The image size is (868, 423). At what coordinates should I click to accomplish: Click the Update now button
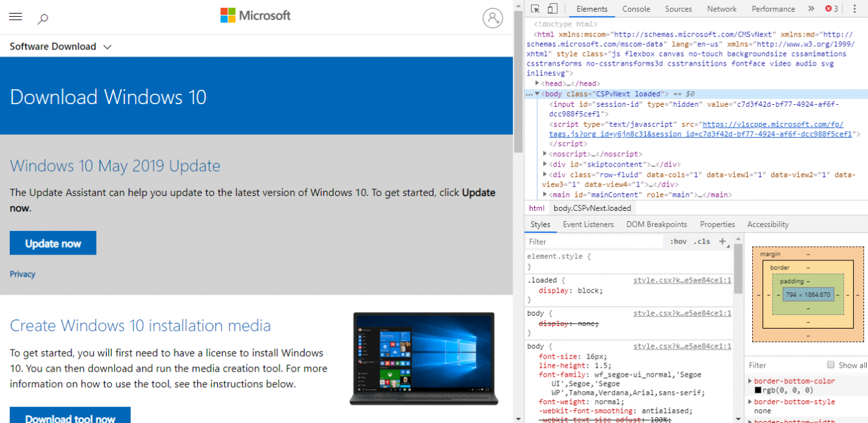tap(53, 243)
